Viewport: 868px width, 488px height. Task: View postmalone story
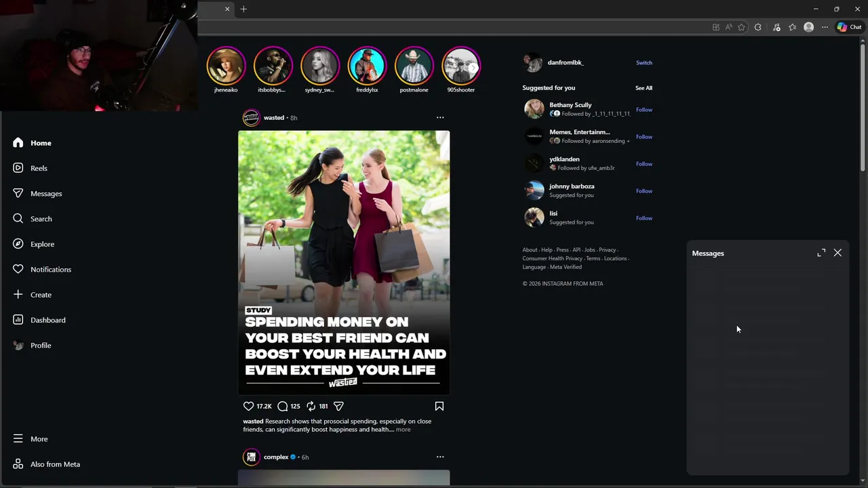414,66
